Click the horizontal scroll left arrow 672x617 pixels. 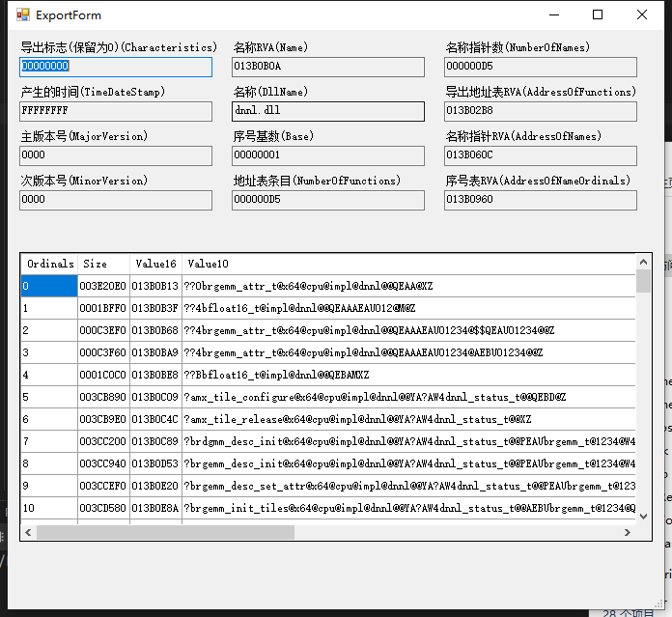[x=28, y=533]
